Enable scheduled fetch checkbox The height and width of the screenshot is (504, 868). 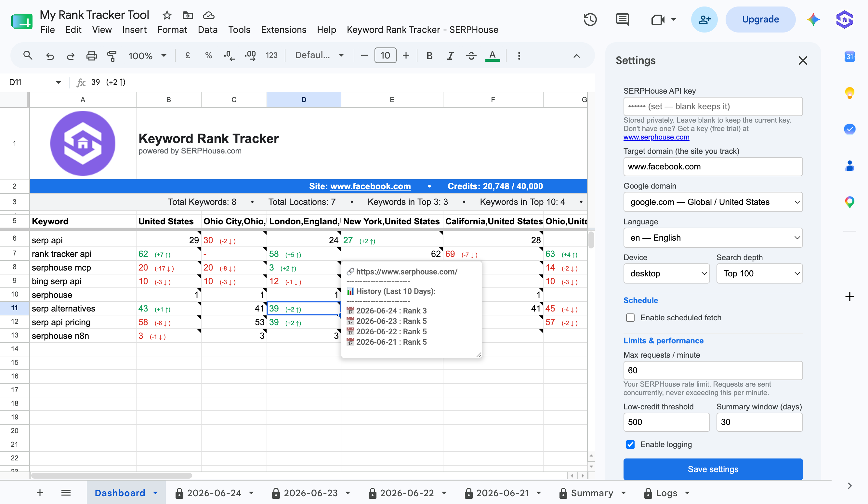pyautogui.click(x=630, y=317)
